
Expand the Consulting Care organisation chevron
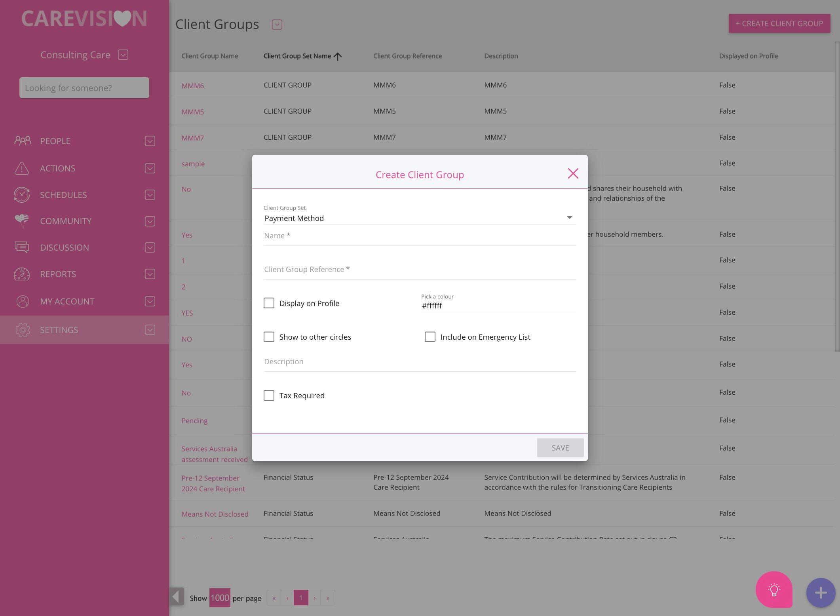coord(123,55)
